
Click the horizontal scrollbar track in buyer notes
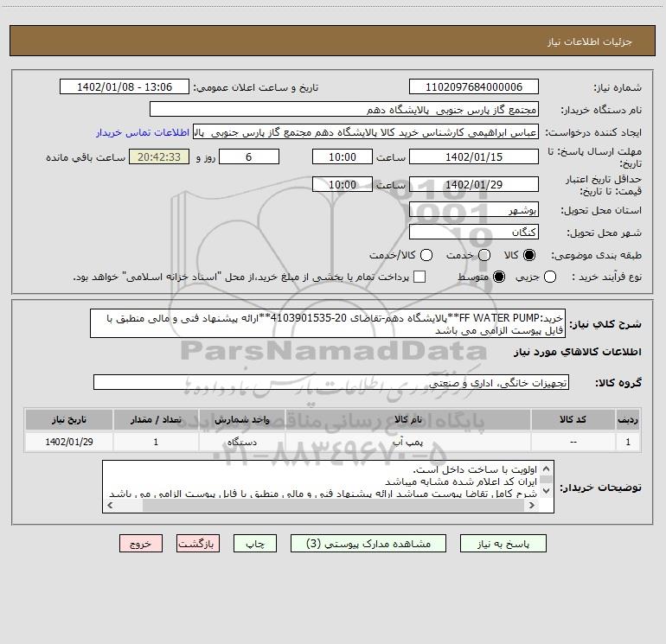[x=333, y=505]
